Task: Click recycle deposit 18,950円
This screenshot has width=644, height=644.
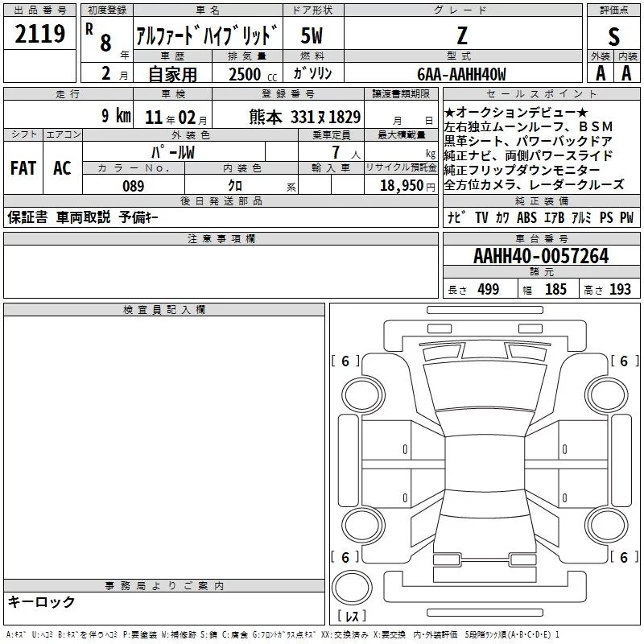Action: coord(407,185)
